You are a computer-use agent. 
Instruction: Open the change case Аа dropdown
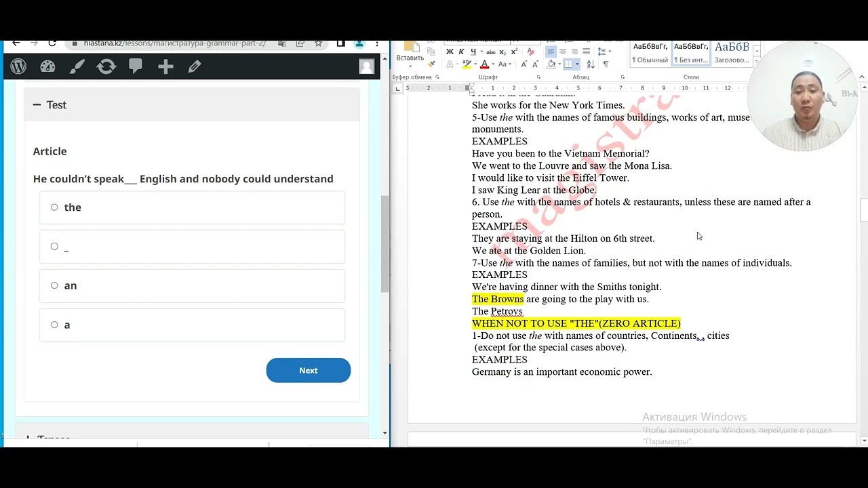[505, 64]
